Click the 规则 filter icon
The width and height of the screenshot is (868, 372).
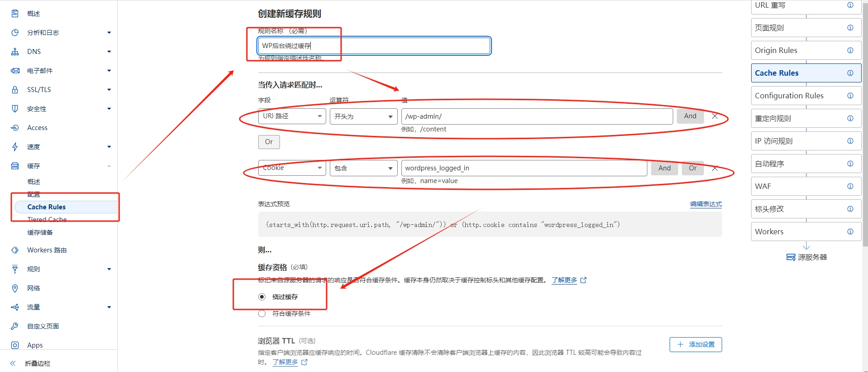coord(15,269)
